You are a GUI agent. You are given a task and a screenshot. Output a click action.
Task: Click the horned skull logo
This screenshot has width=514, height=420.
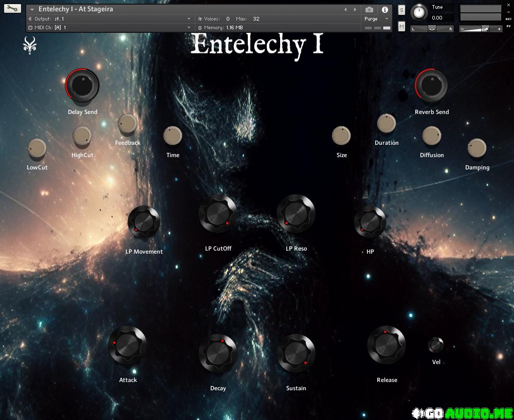click(x=30, y=45)
